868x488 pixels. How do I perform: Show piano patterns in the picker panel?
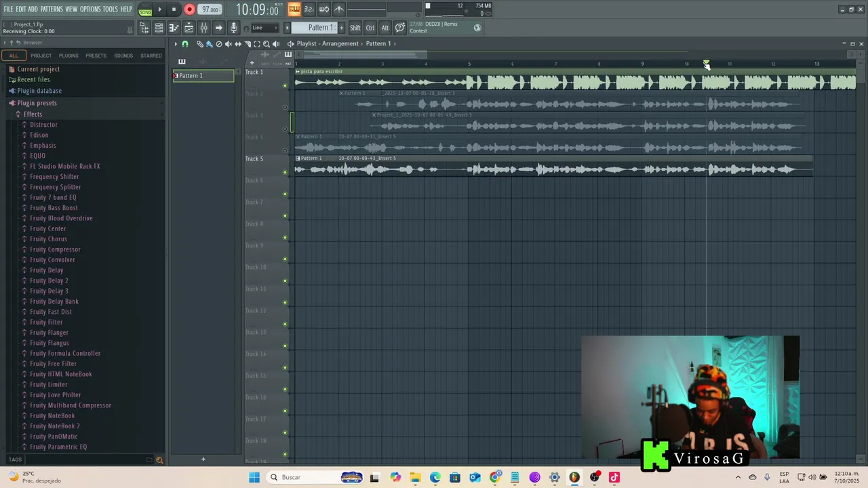tap(182, 62)
